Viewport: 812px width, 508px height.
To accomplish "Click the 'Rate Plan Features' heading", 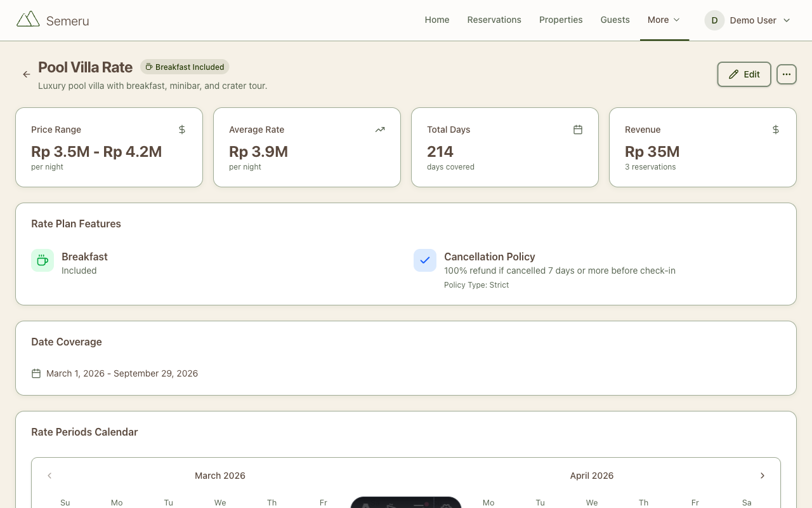I will (x=76, y=224).
